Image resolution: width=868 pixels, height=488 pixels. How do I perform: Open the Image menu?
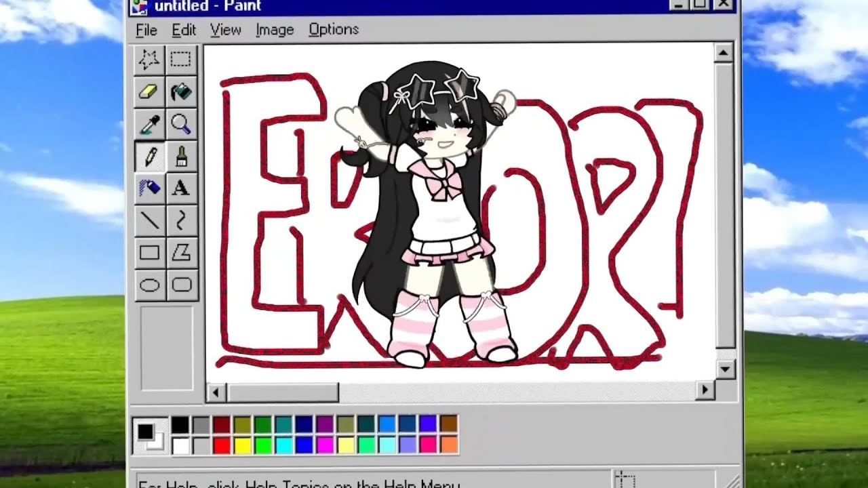pos(275,30)
